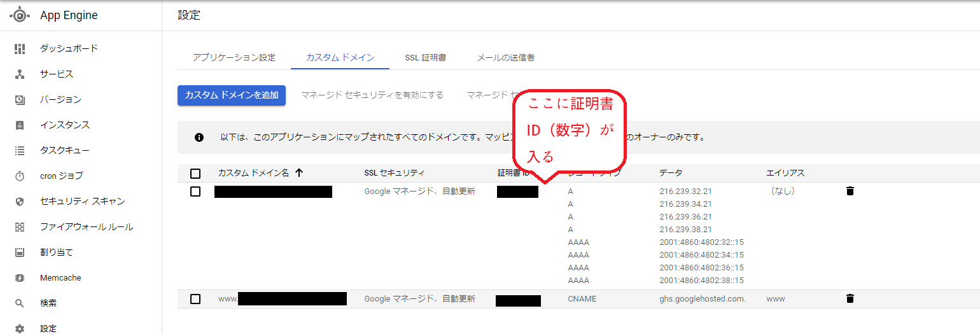Select IP address 216.239.36.21
The image size is (980, 334).
click(685, 216)
